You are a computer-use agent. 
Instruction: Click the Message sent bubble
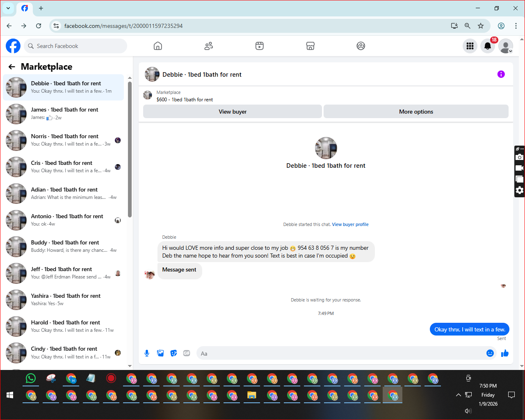coord(179,270)
